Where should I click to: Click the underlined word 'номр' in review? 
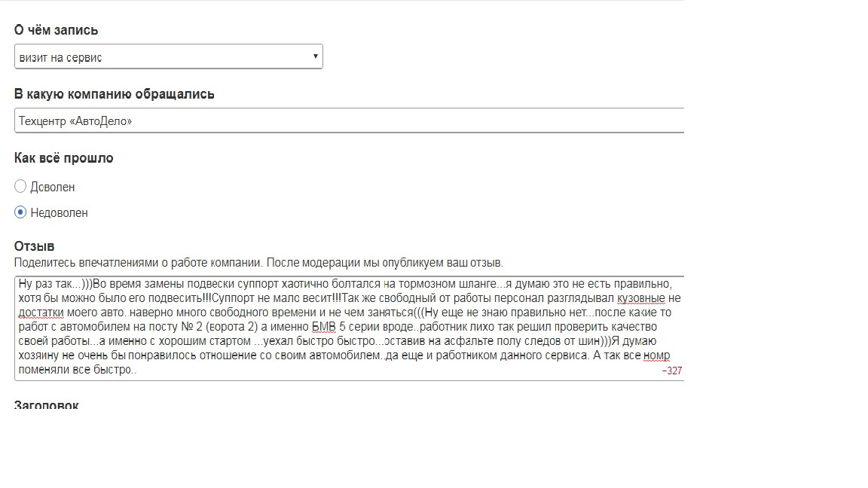point(656,355)
